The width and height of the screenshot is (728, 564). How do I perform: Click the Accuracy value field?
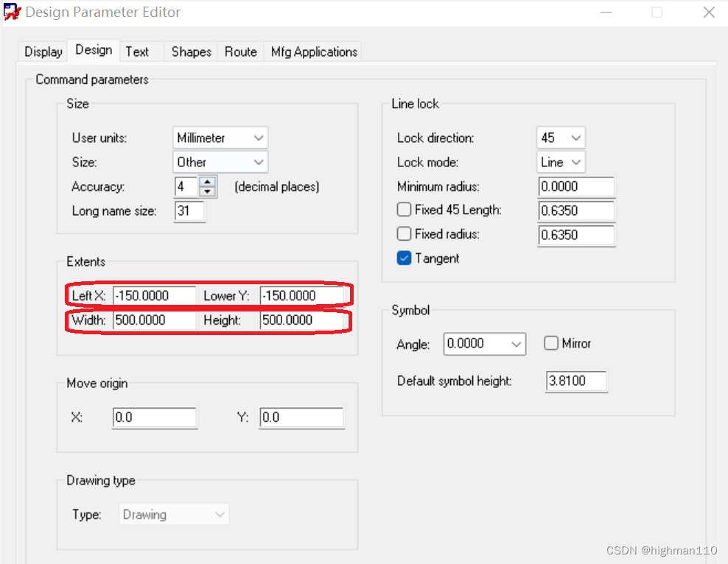point(186,186)
